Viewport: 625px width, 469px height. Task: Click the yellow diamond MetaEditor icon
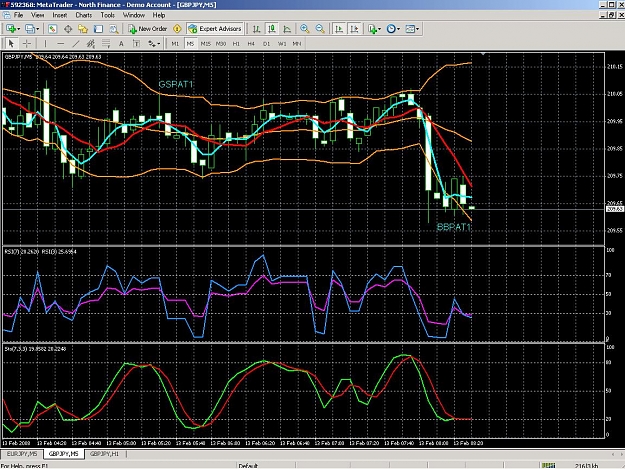click(177, 29)
